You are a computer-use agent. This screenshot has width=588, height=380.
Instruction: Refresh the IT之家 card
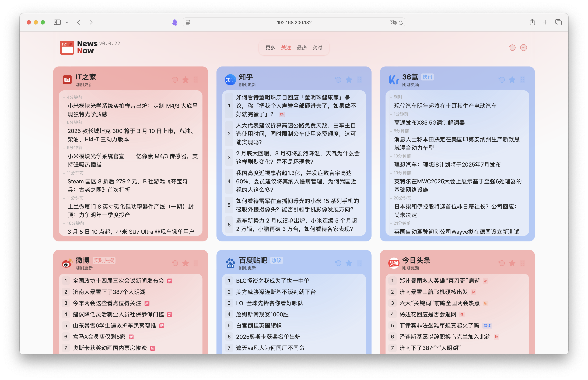click(175, 80)
